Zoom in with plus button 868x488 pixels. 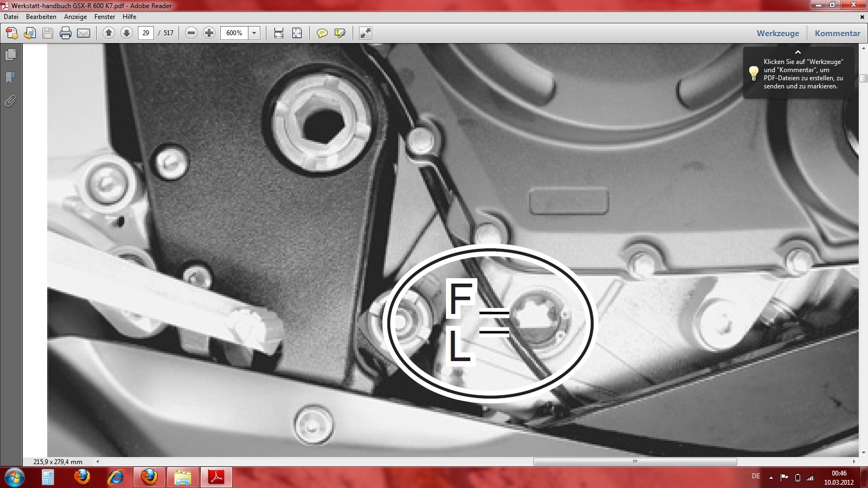209,33
